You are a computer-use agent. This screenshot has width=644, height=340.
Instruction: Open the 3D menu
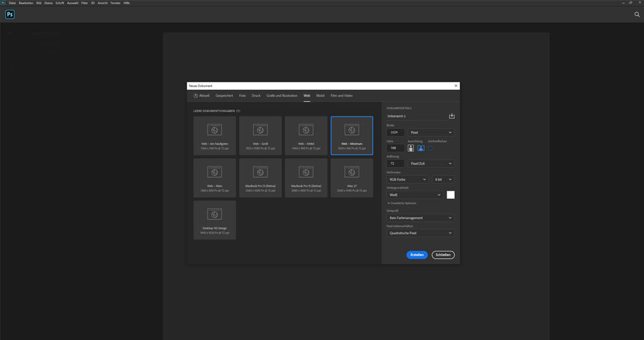tap(93, 3)
